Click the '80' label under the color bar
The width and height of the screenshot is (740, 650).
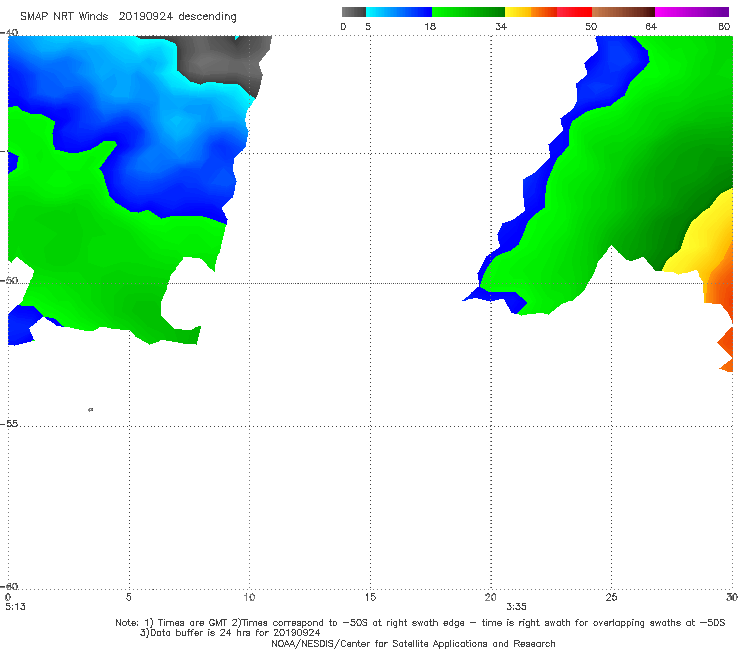[x=724, y=27]
